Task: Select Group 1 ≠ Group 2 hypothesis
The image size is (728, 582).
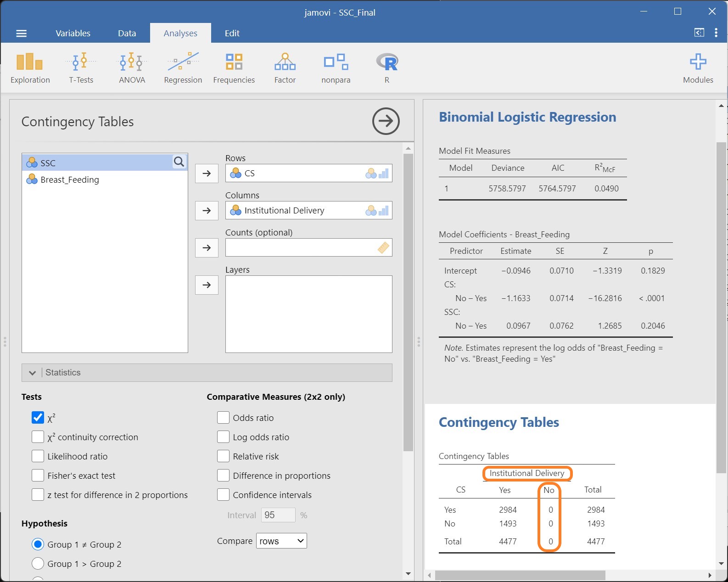Action: [x=38, y=544]
